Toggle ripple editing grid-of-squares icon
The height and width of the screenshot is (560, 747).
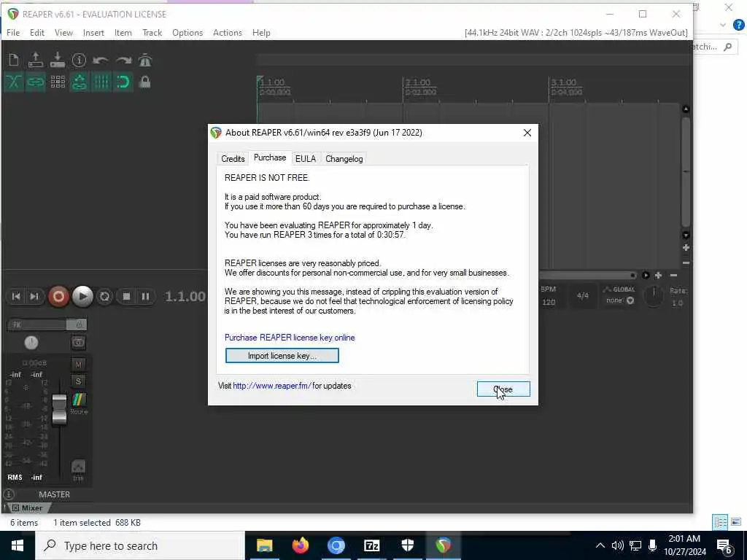57,82
